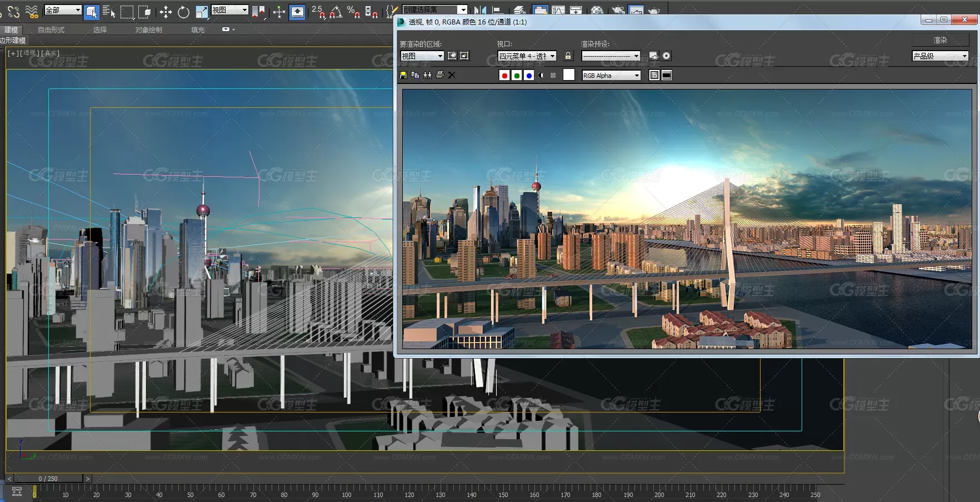Toggle the Percent Snap icon
The width and height of the screenshot is (980, 502).
coord(353,12)
